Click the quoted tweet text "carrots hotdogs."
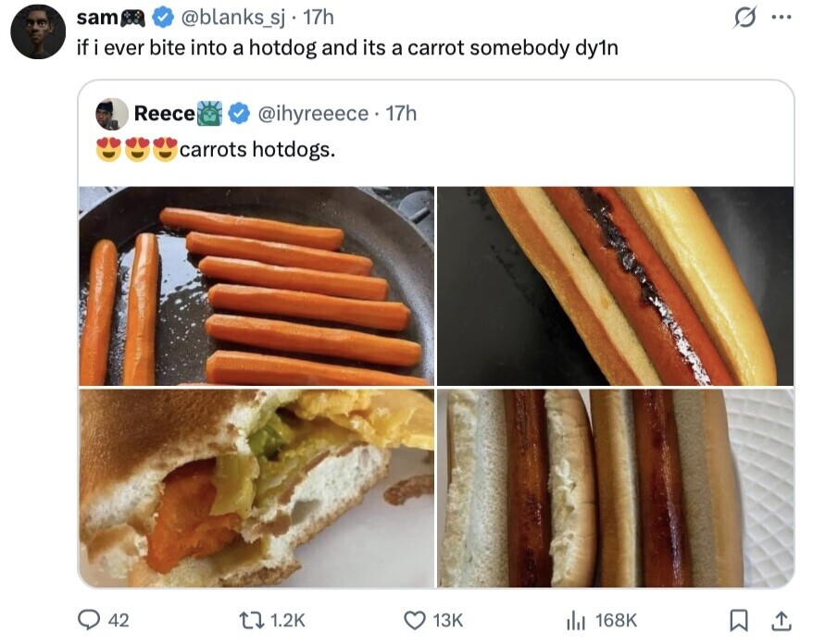 [x=256, y=148]
